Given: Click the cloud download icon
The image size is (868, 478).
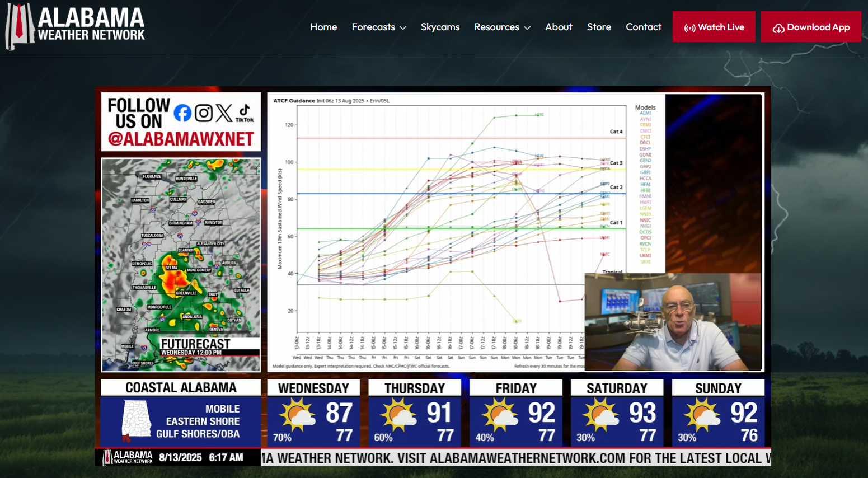Looking at the screenshot, I should click(x=778, y=28).
